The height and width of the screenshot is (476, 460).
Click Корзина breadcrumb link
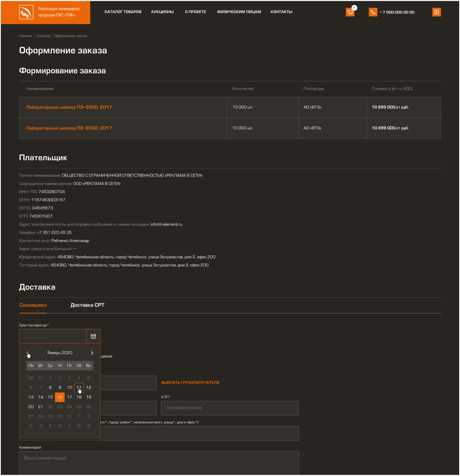tap(43, 36)
